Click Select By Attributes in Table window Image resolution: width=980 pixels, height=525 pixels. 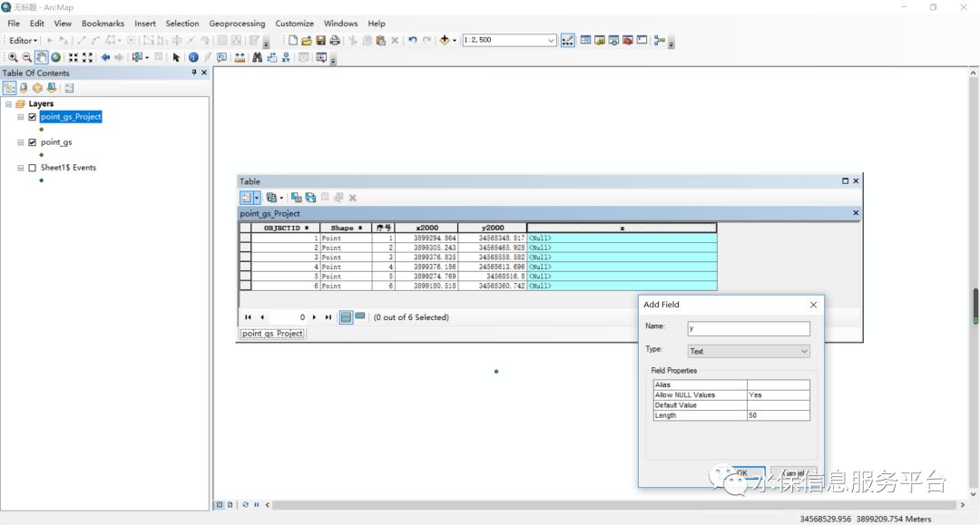[296, 198]
